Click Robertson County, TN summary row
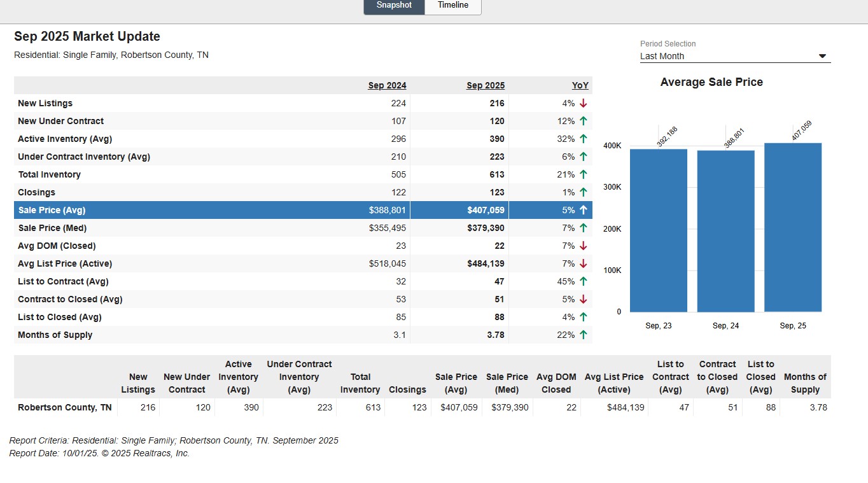 [x=65, y=407]
